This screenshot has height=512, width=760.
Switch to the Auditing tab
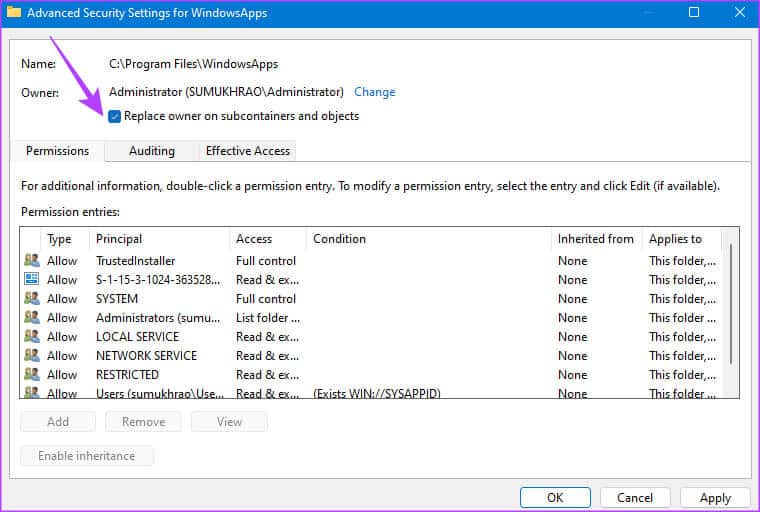[x=152, y=151]
